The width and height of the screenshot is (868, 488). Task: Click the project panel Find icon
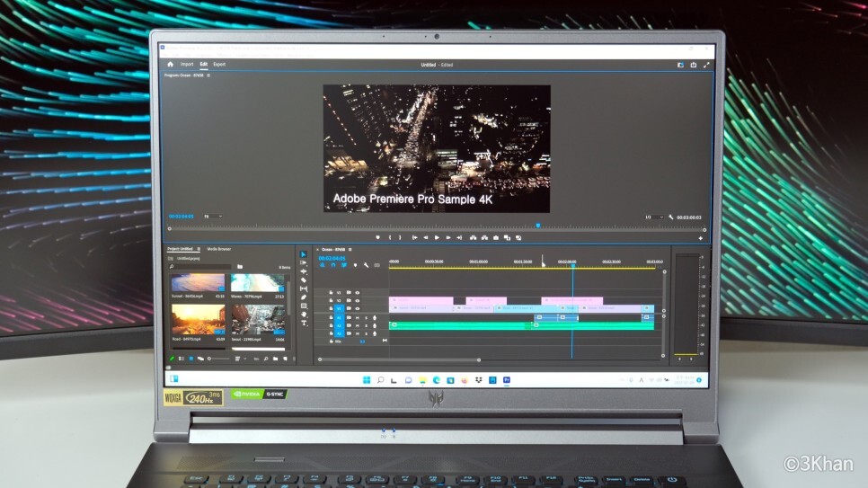[x=266, y=359]
